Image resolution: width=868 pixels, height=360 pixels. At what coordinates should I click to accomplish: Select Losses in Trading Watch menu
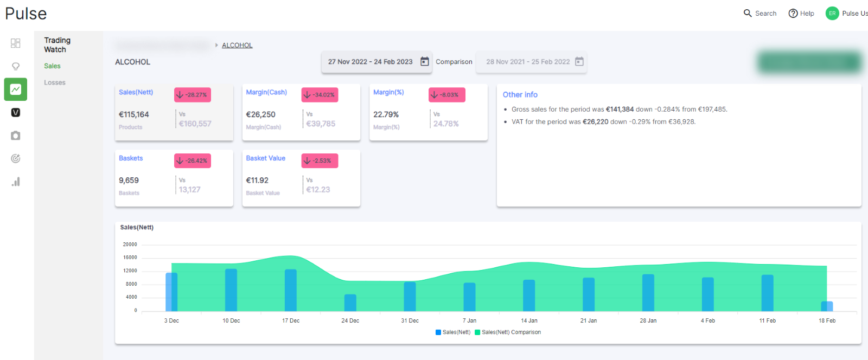55,82
